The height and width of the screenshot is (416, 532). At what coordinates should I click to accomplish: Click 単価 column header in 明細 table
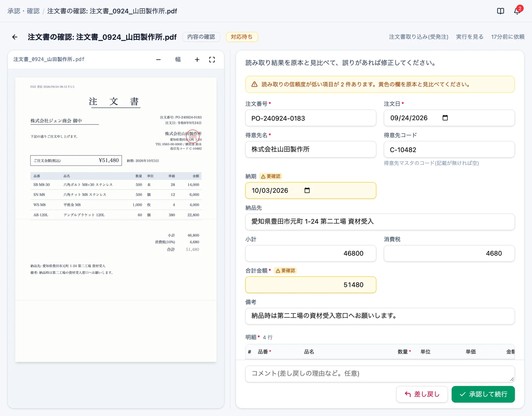(470, 352)
